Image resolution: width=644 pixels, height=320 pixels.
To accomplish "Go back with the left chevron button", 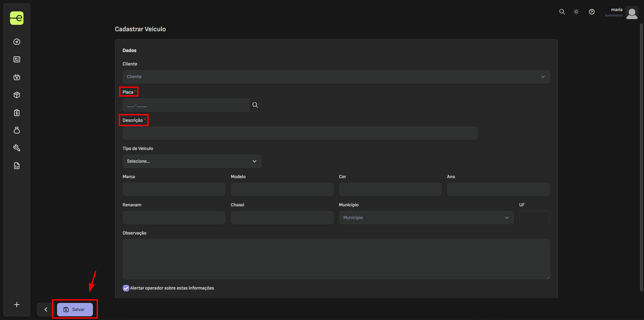I will 46,310.
